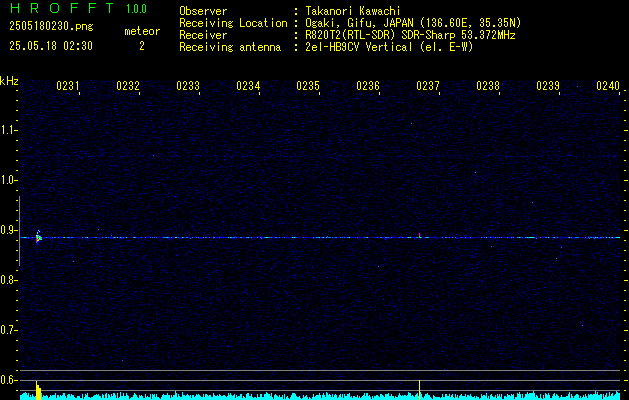Click the version number 1.0.0
Screen dimensions: 629x400
point(136,8)
